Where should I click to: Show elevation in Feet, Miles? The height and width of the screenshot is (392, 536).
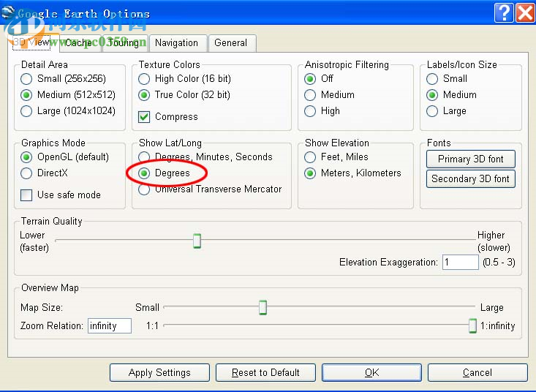336,157
